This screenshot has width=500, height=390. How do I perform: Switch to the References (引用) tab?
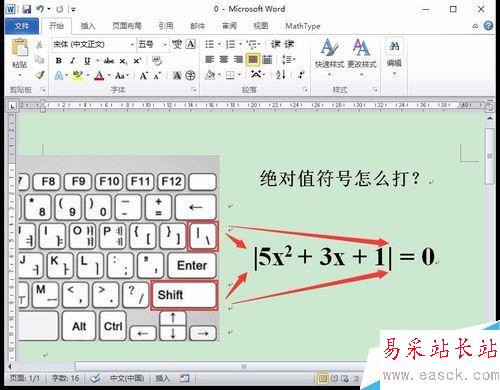166,26
